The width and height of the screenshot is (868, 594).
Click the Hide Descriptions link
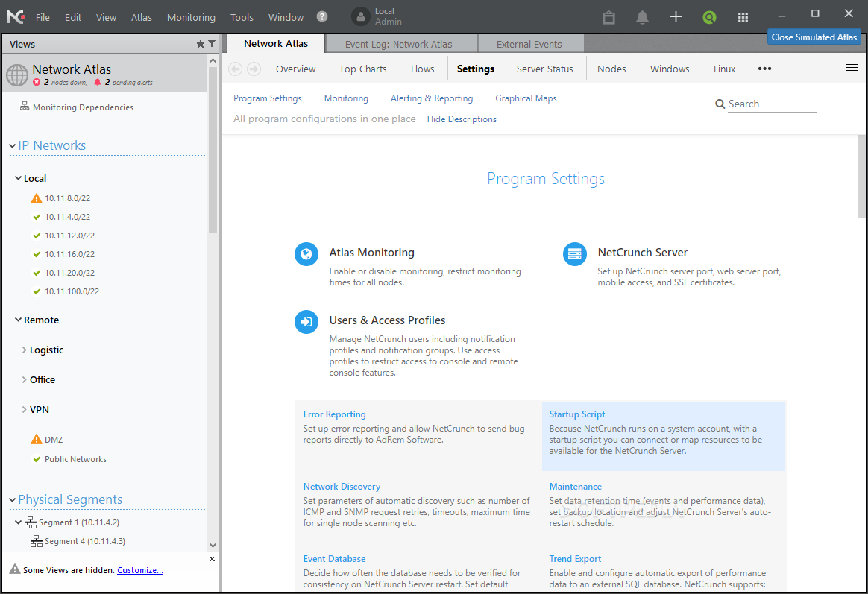pos(462,119)
